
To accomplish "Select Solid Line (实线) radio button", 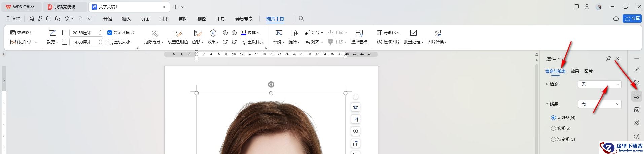I will [x=553, y=128].
